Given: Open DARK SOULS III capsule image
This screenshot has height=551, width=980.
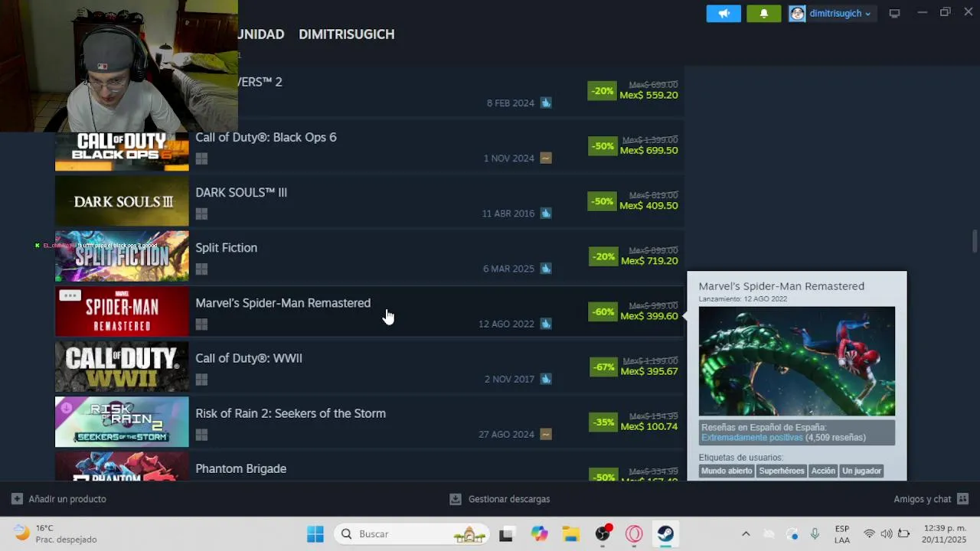Looking at the screenshot, I should coord(122,201).
